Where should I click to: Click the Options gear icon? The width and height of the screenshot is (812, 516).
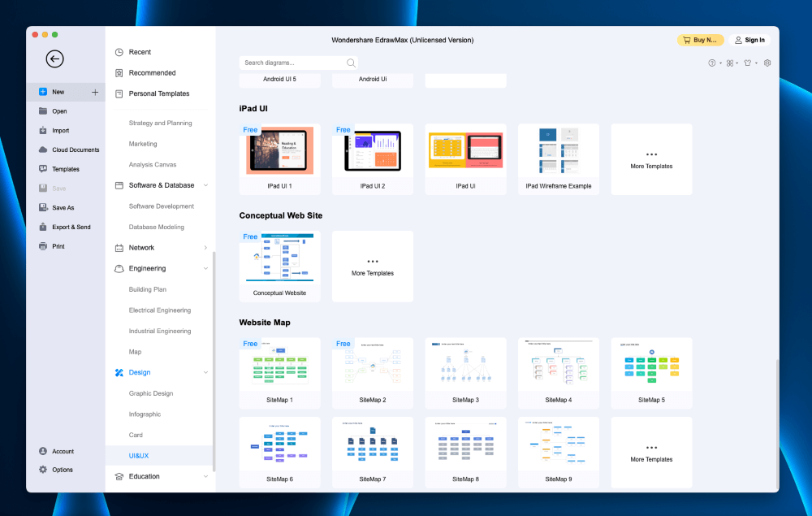(43, 470)
